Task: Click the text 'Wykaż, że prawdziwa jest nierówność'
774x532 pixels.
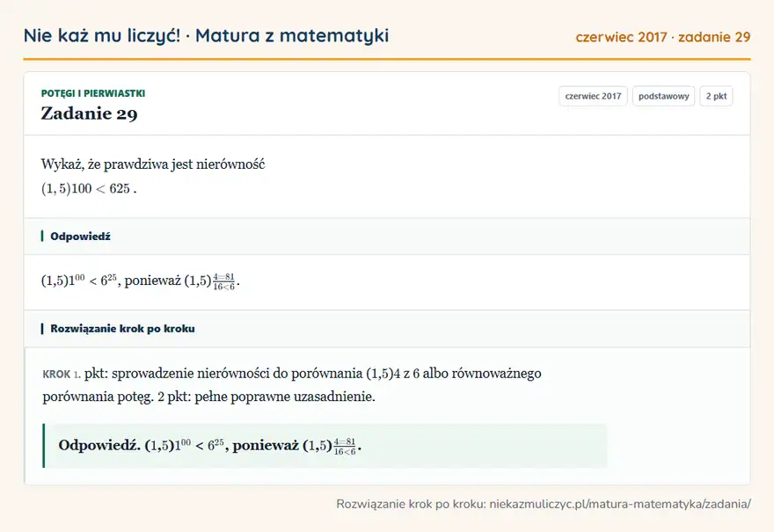Action: (x=153, y=164)
